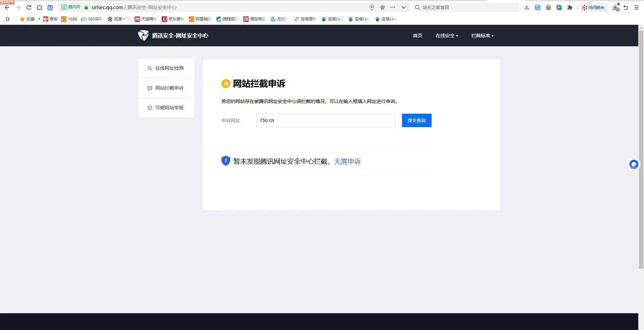The width and height of the screenshot is (644, 330).
Task: Open the W document extension icon
Action: tap(559, 7)
